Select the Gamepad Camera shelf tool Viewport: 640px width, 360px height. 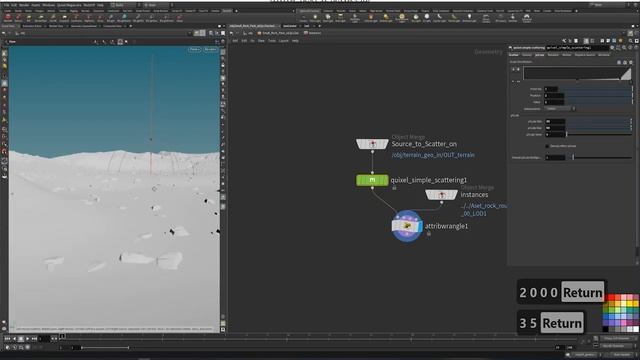pos(527,18)
